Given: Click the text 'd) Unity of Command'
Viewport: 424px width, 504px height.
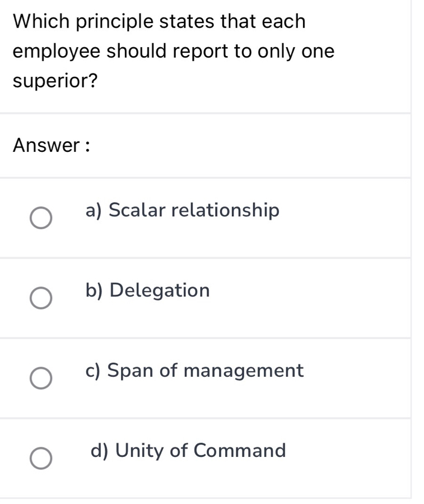Looking at the screenshot, I should pyautogui.click(x=188, y=451).
